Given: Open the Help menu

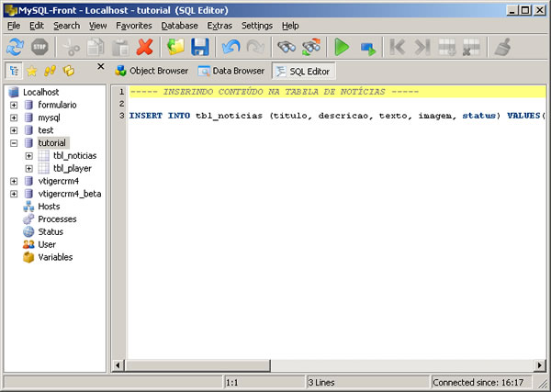Looking at the screenshot, I should point(290,26).
